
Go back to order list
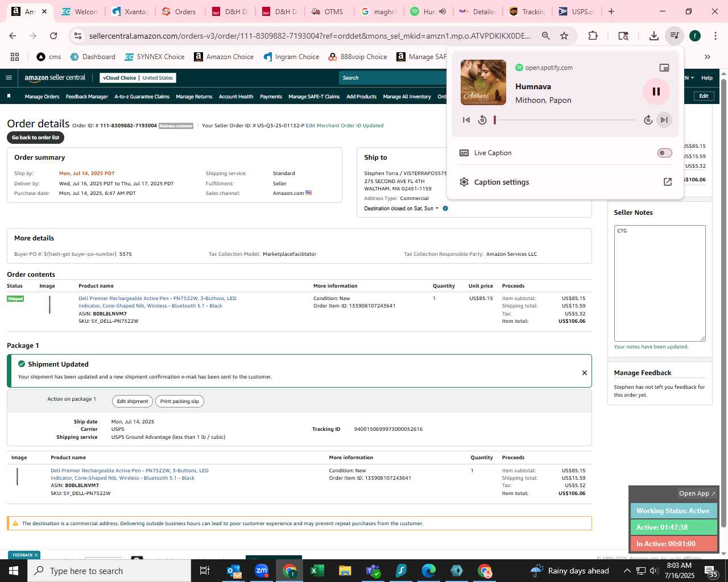point(36,138)
